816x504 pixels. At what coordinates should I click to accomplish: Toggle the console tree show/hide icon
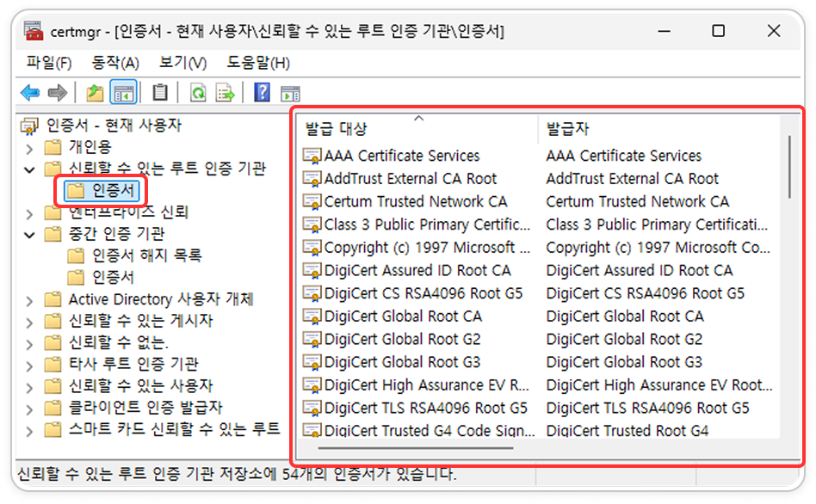pyautogui.click(x=123, y=94)
